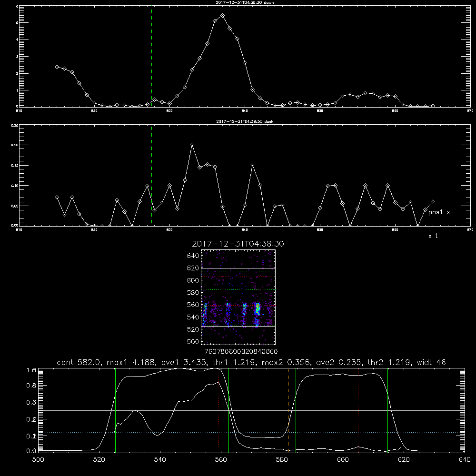Screen dimensions: 476x476
Task: Click the right green dashed line in dawn plot
Action: (x=263, y=57)
